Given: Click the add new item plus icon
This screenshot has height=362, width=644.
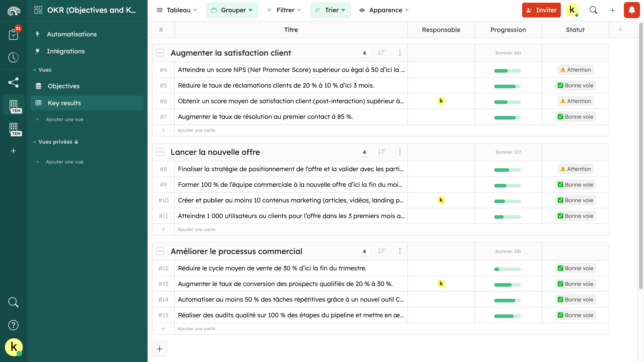Looking at the screenshot, I should [160, 349].
